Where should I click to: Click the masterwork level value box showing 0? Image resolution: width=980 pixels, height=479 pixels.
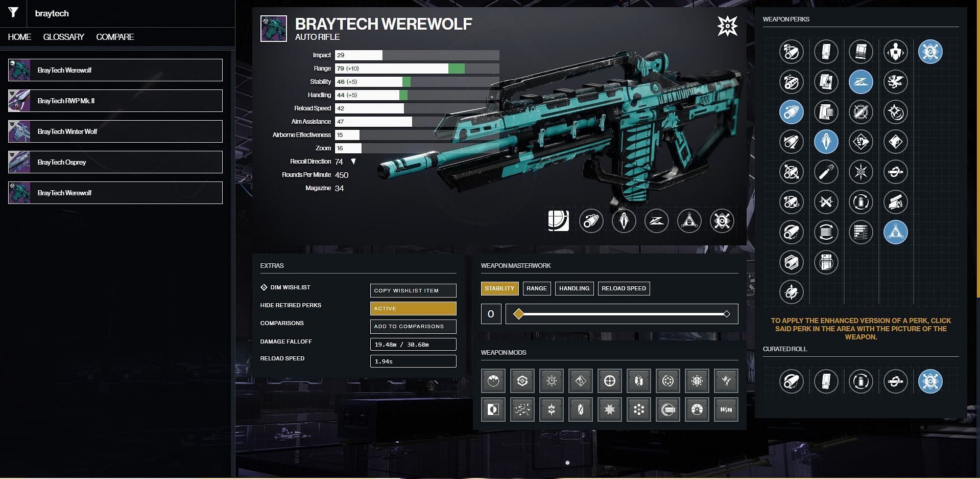[491, 314]
